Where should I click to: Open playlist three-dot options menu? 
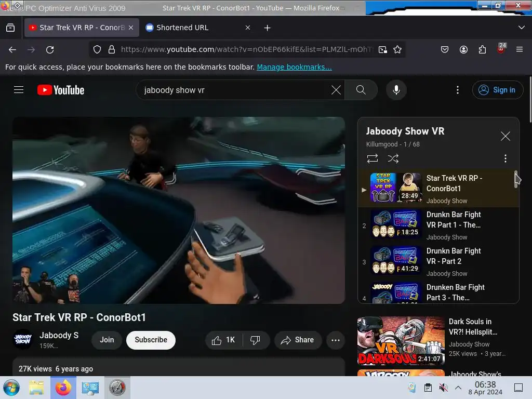pyautogui.click(x=506, y=158)
